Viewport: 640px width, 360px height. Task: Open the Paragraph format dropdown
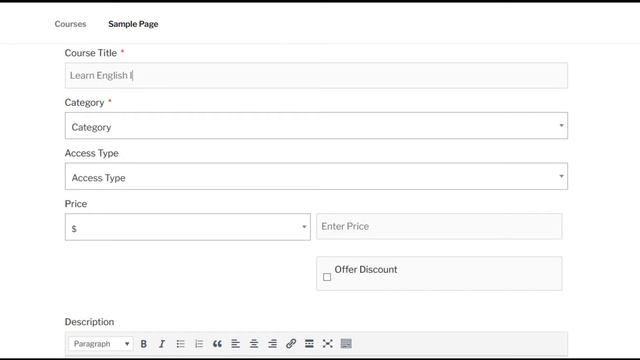[x=100, y=344]
